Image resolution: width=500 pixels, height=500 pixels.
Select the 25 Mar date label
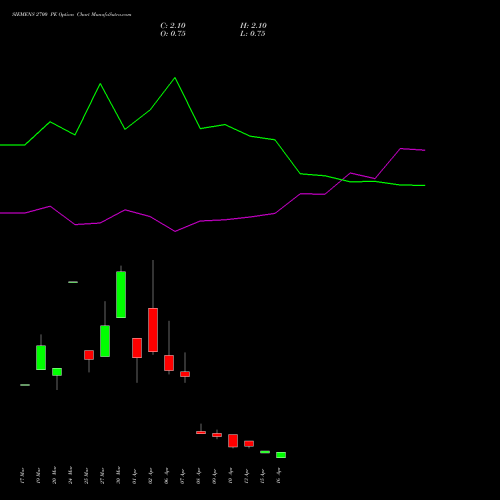point(86,475)
